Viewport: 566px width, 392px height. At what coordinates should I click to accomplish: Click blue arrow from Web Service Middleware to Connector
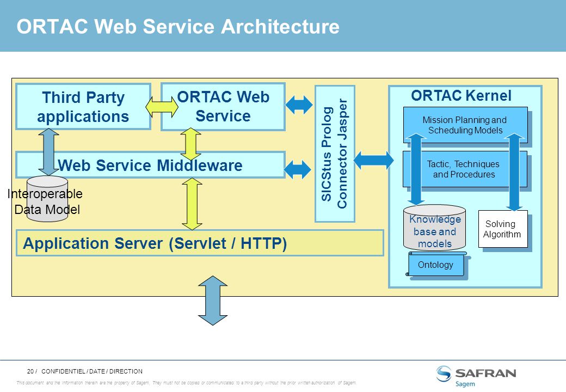(x=298, y=170)
